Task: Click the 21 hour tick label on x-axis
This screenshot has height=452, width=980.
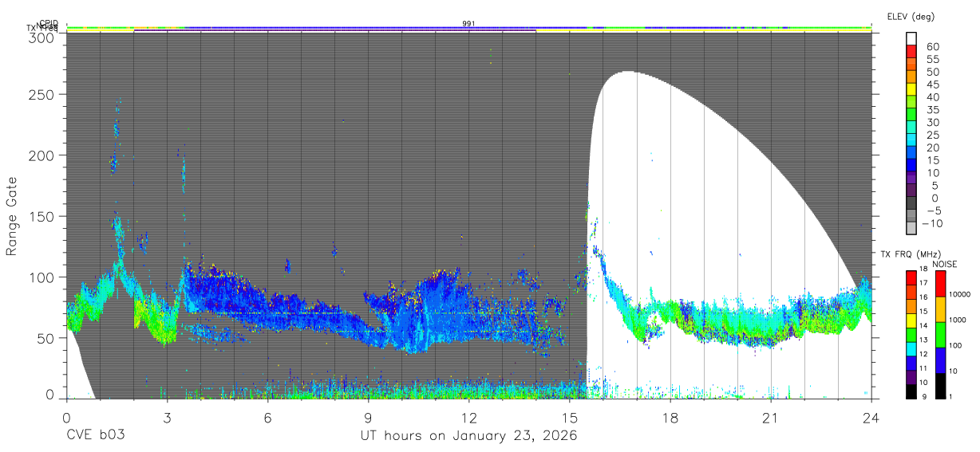Action: pos(771,417)
